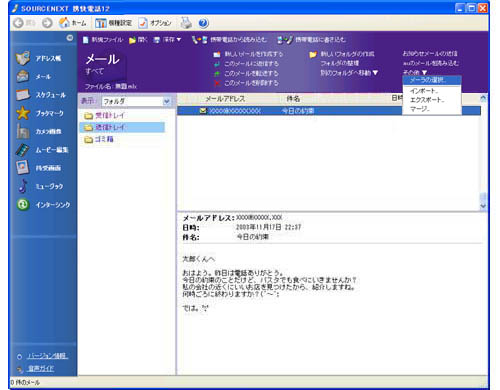Open the カメラ画像 camera image section
Viewport: 500px width, 390px height.
(39, 131)
